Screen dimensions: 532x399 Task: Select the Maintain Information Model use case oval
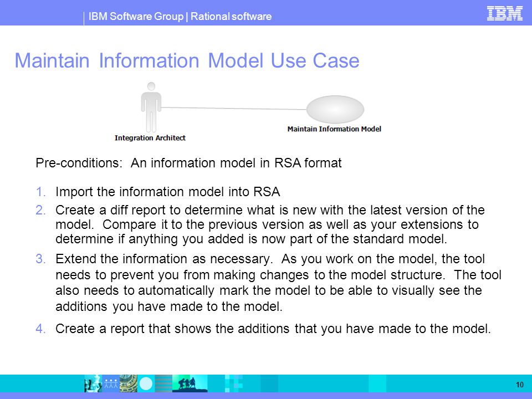tap(335, 109)
